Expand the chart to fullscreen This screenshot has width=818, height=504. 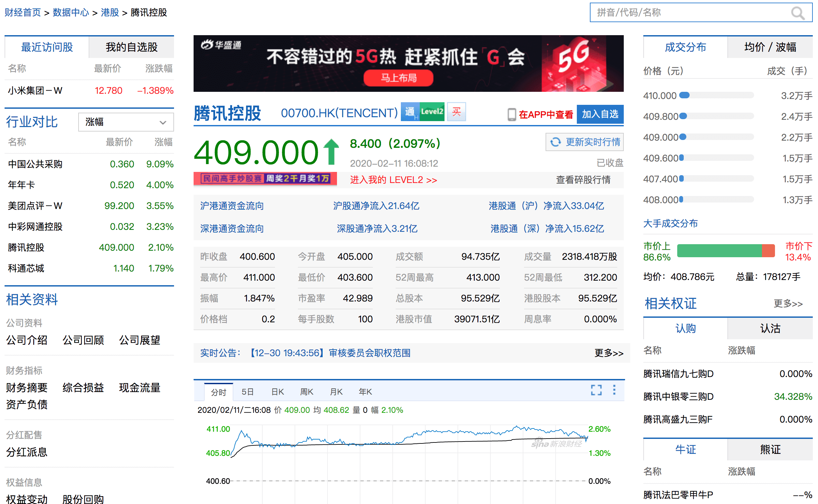point(596,390)
